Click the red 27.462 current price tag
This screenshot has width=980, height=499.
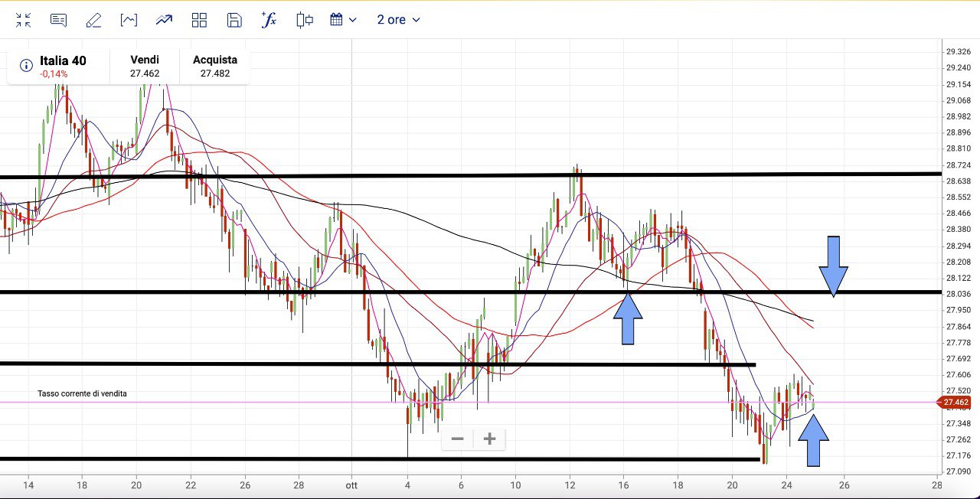(x=955, y=403)
